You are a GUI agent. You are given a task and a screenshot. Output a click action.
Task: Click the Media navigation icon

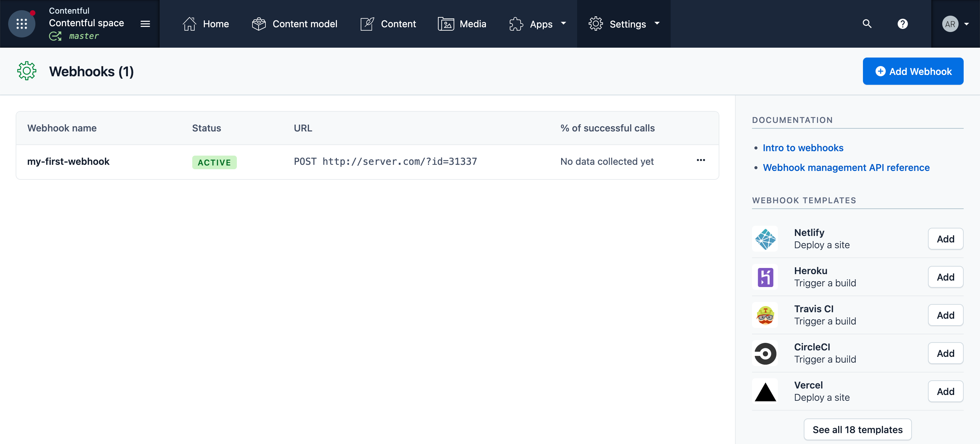click(446, 23)
